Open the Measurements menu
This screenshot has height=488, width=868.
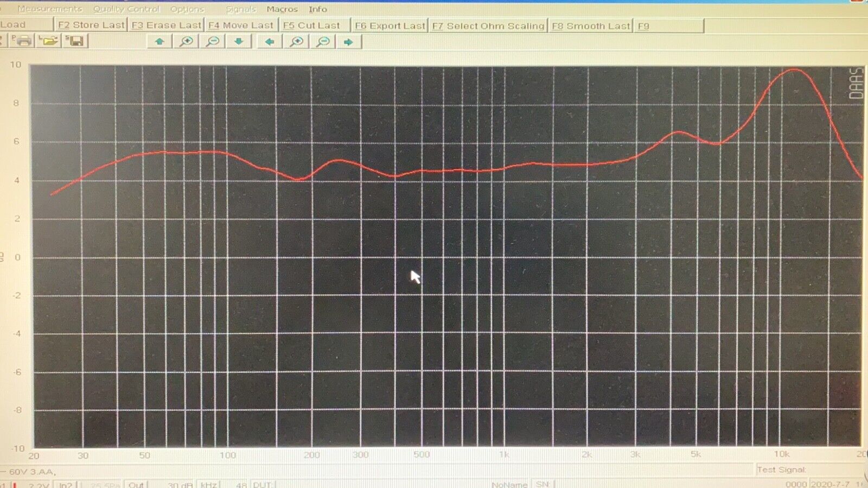(50, 9)
